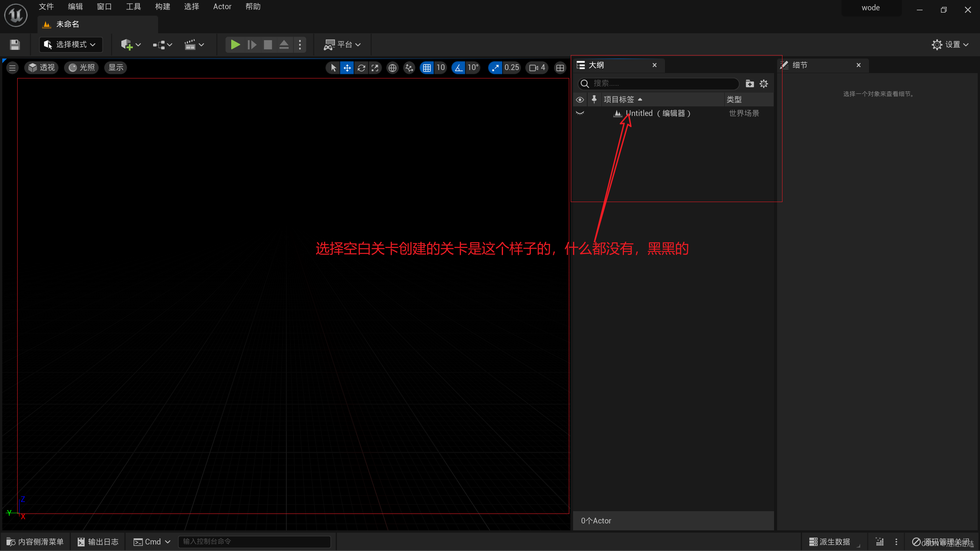Select the rotate transform tool
Image resolution: width=980 pixels, height=551 pixels.
pos(361,68)
